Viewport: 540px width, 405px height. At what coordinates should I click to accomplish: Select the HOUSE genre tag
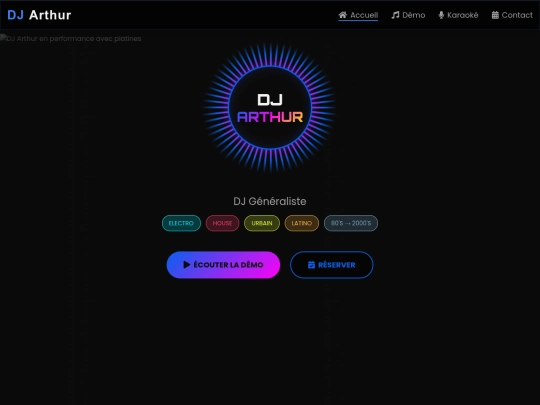[x=222, y=223]
